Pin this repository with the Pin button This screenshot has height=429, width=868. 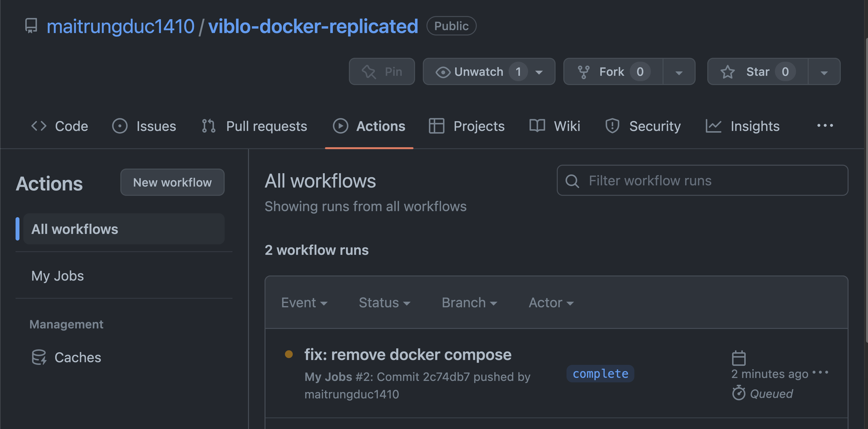(381, 71)
